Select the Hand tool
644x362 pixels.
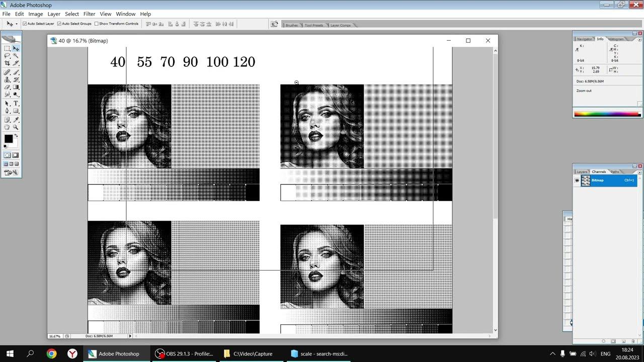pos(7,127)
